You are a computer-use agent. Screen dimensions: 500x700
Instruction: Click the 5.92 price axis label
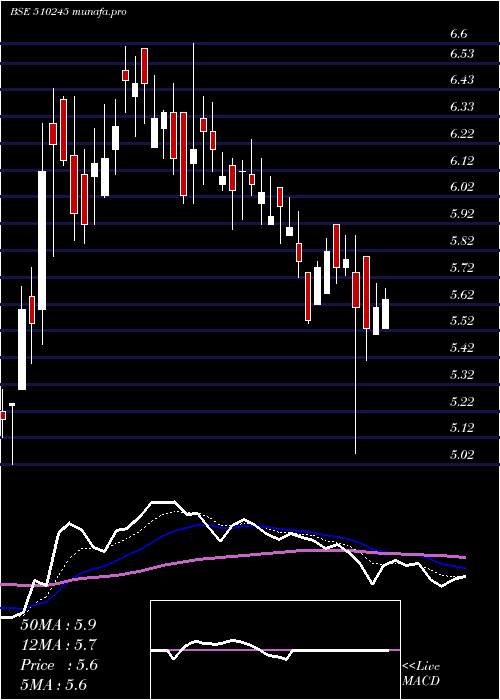tap(462, 213)
